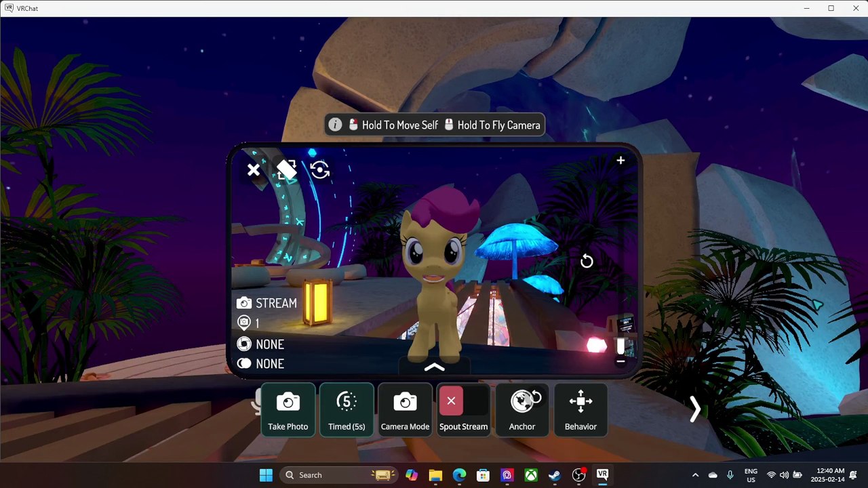Click the camera pin number 1 indicator
Screen dimensions: 868x488
point(248,323)
